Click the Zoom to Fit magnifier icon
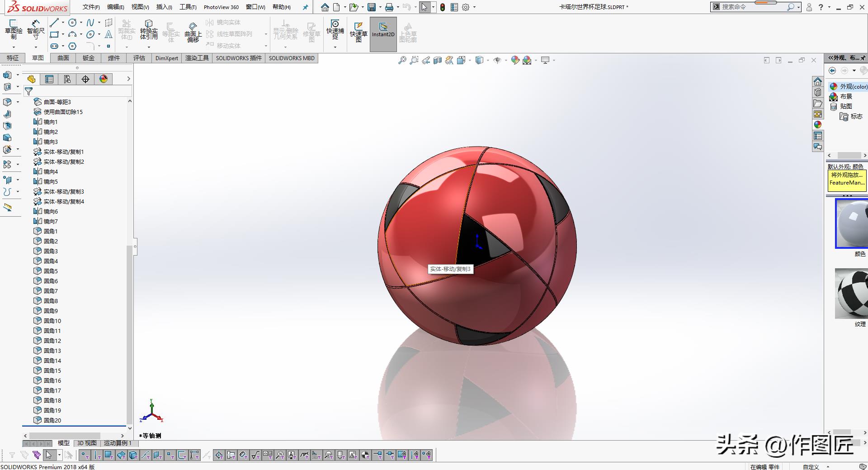The image size is (868, 470). (402, 60)
